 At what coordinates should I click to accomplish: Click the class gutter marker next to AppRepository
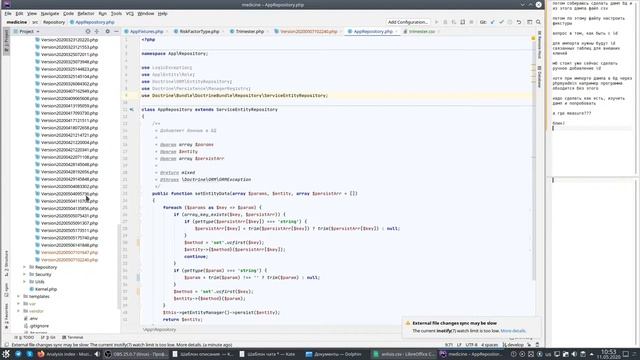point(132,109)
